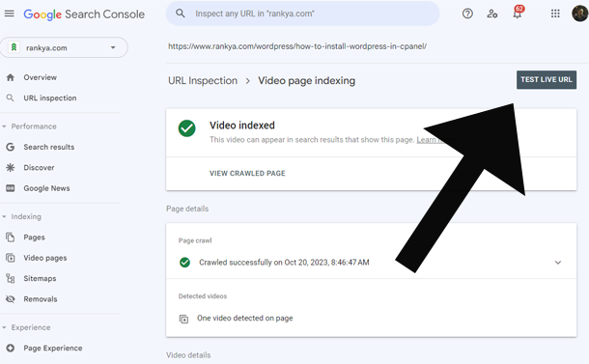Open the rankya.com property dropdown
This screenshot has width=589, height=364.
click(113, 47)
